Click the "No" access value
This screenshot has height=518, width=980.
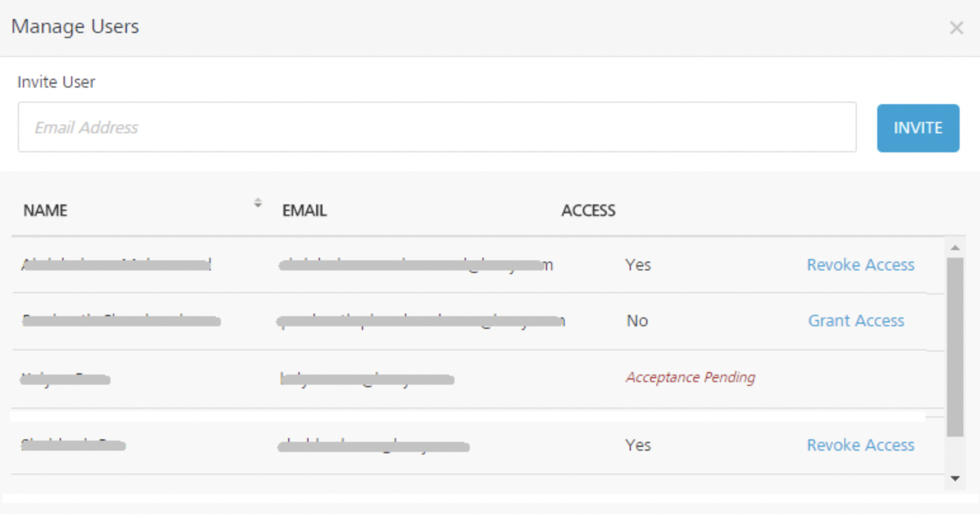coord(637,321)
